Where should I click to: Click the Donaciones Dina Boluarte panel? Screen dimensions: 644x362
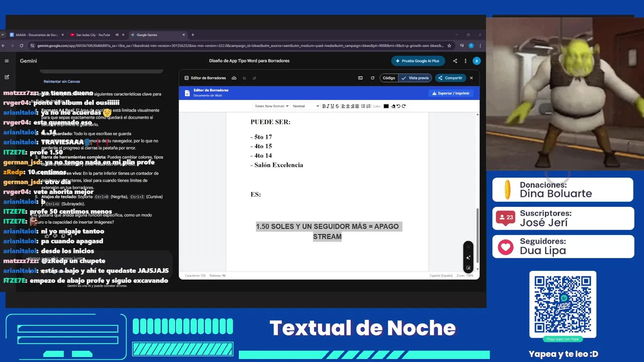(x=562, y=190)
